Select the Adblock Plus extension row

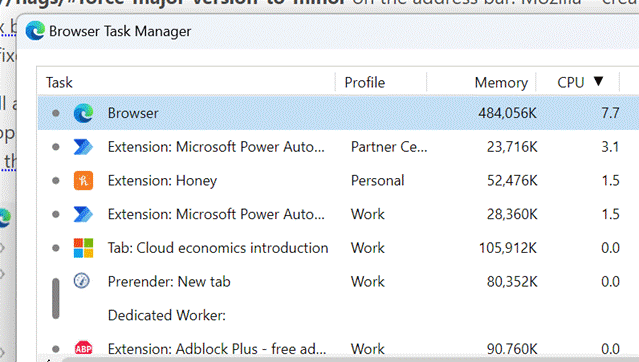tap(338, 349)
